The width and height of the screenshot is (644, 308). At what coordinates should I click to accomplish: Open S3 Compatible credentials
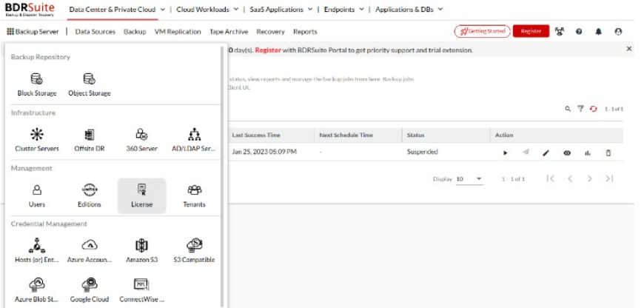pos(194,251)
